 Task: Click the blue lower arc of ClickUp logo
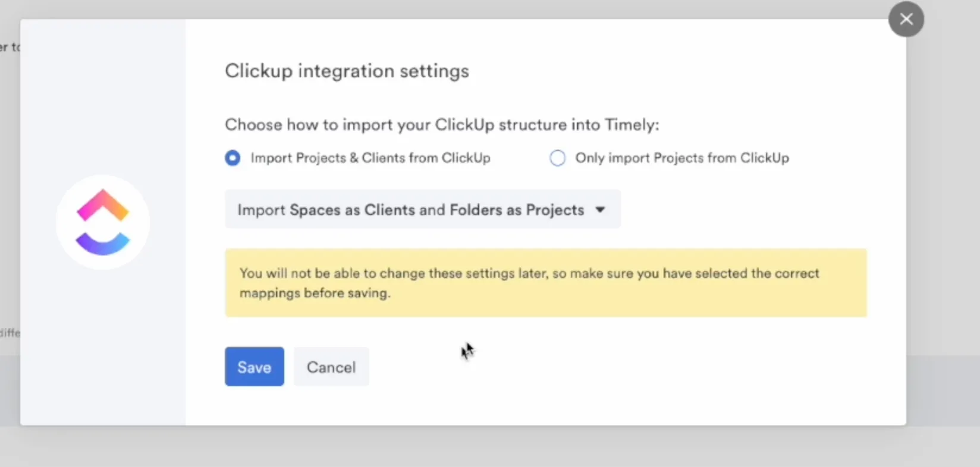[x=102, y=244]
